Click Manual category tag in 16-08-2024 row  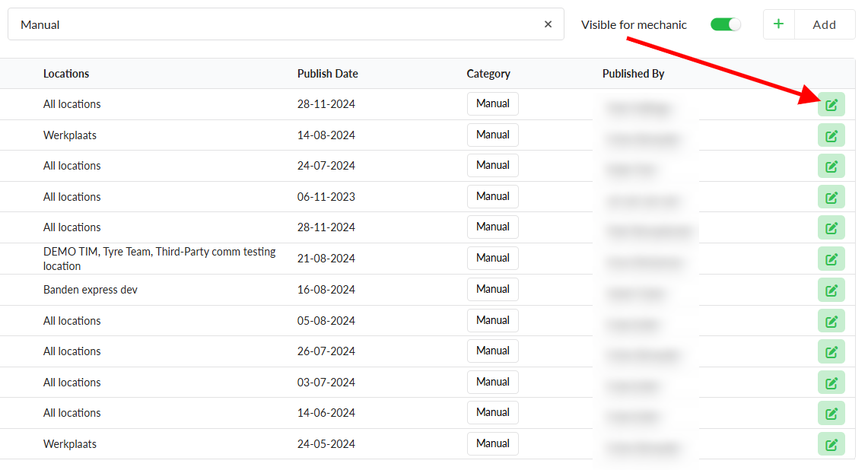492,289
